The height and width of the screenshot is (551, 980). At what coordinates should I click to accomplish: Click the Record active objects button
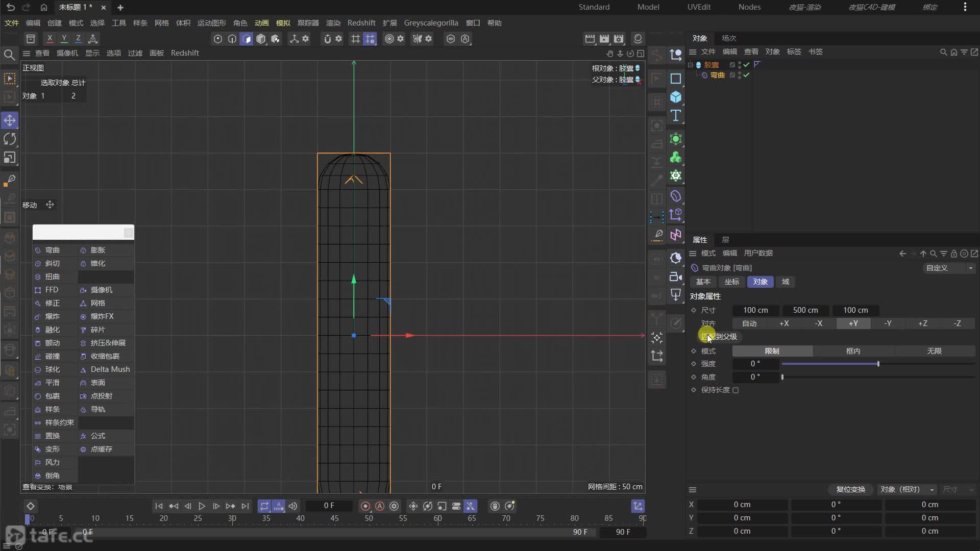365,506
